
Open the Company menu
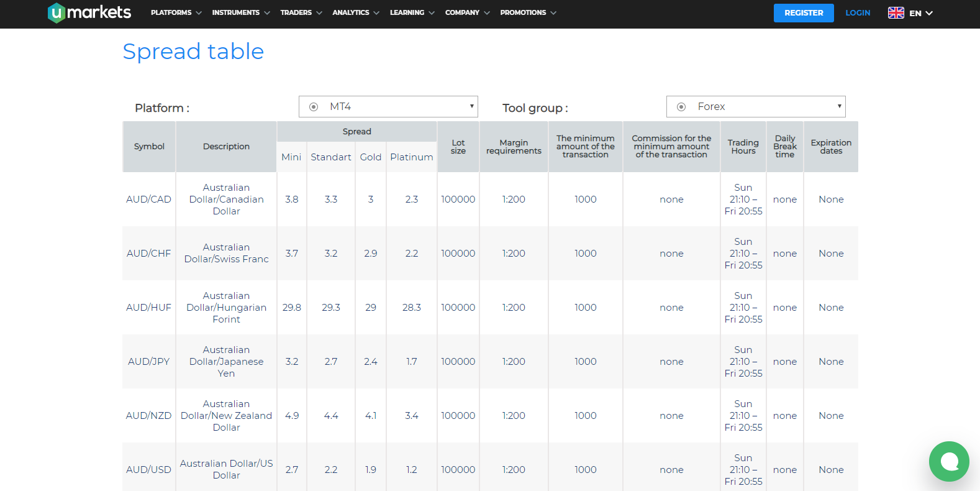tap(467, 12)
